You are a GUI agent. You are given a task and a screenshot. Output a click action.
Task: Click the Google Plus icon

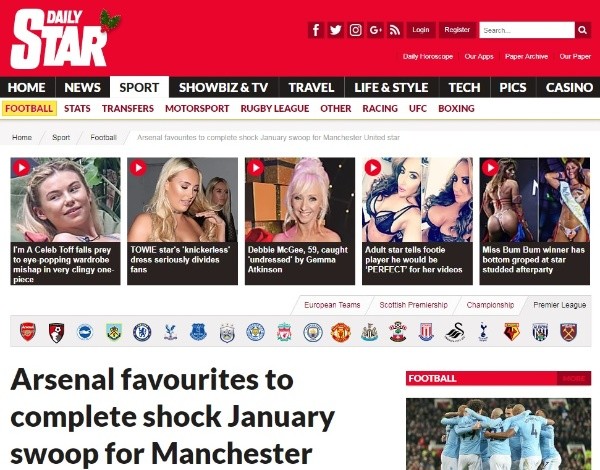point(375,30)
